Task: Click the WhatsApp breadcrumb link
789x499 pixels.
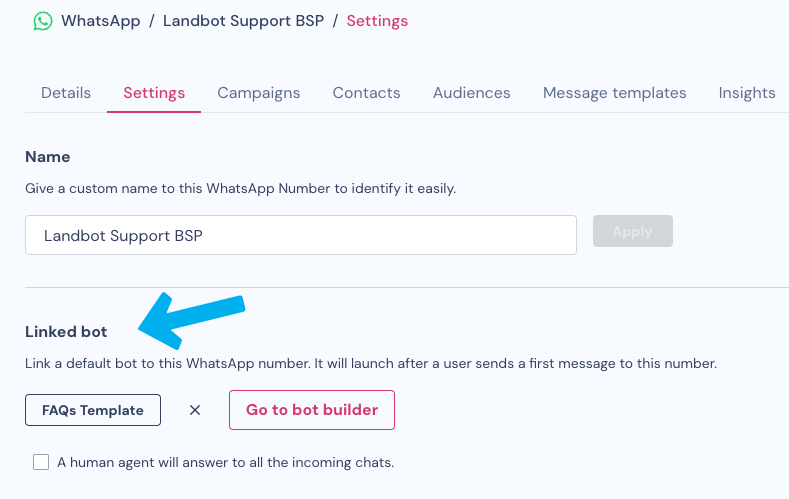Action: pos(101,20)
